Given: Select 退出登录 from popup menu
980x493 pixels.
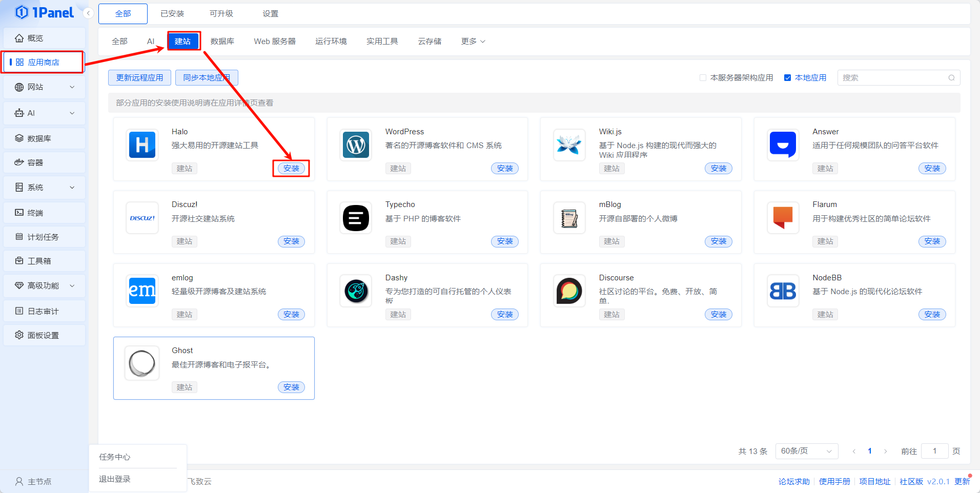Looking at the screenshot, I should point(115,479).
